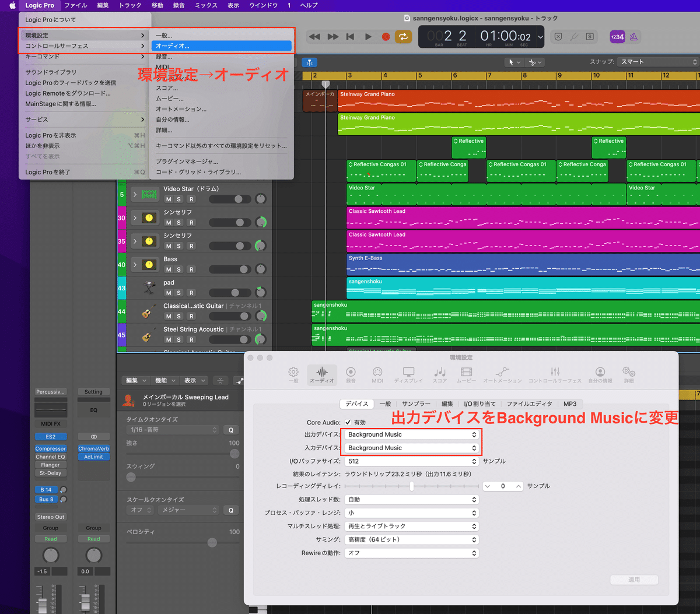Click the count-in 1234 button

[617, 37]
